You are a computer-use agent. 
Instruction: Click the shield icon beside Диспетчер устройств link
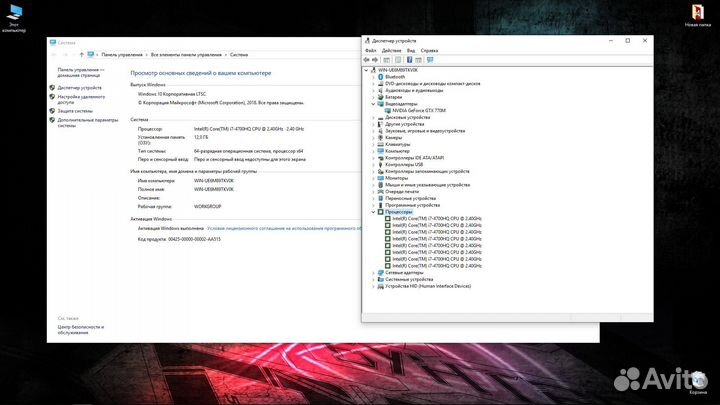click(52, 87)
